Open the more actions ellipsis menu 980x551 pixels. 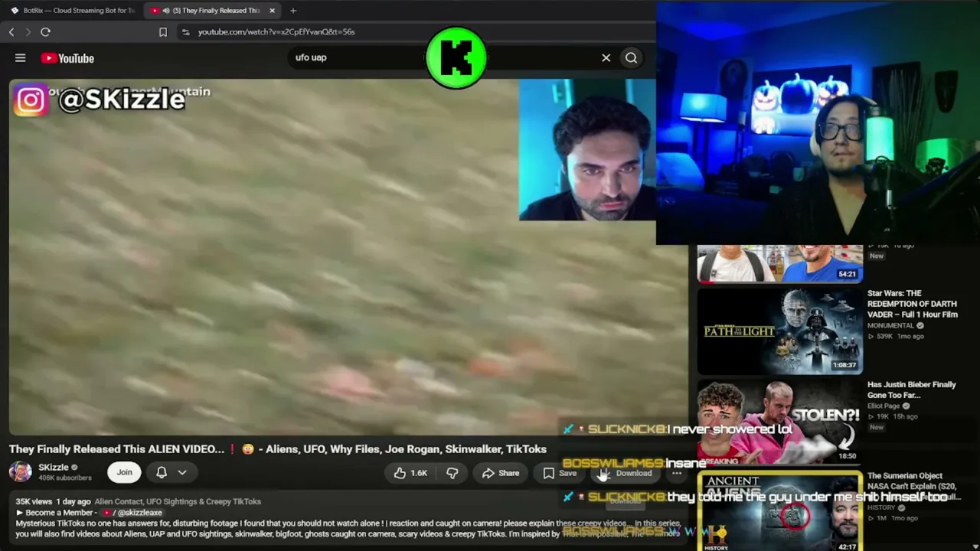pos(677,473)
